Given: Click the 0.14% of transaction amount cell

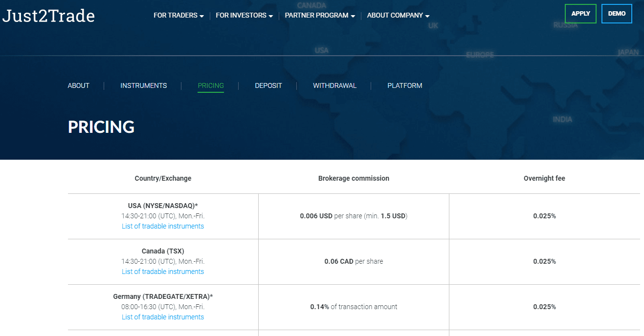Looking at the screenshot, I should (354, 307).
